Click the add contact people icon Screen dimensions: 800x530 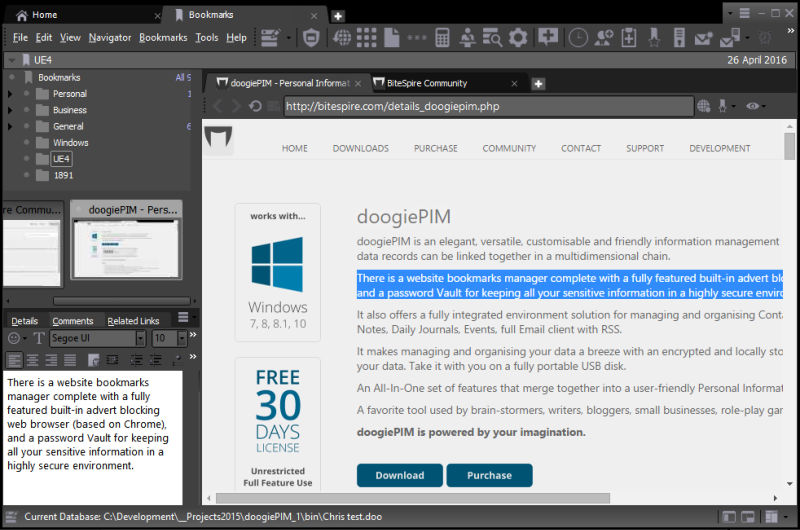click(604, 38)
